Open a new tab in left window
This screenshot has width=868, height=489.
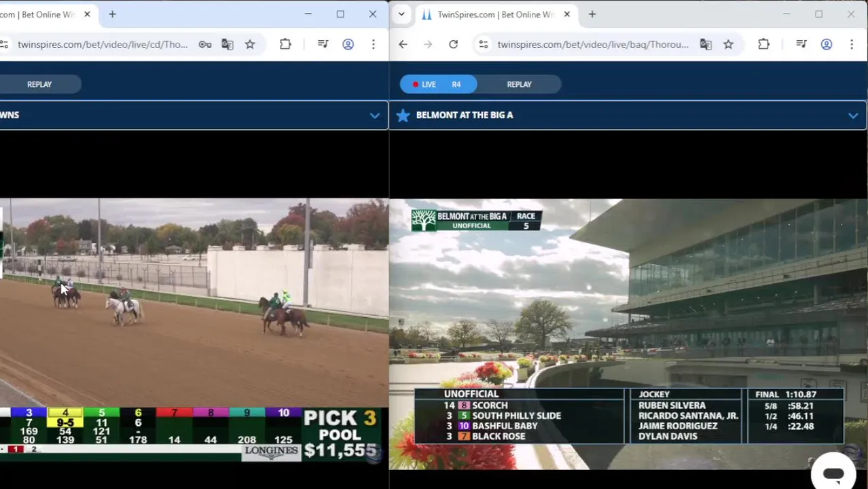coord(112,14)
